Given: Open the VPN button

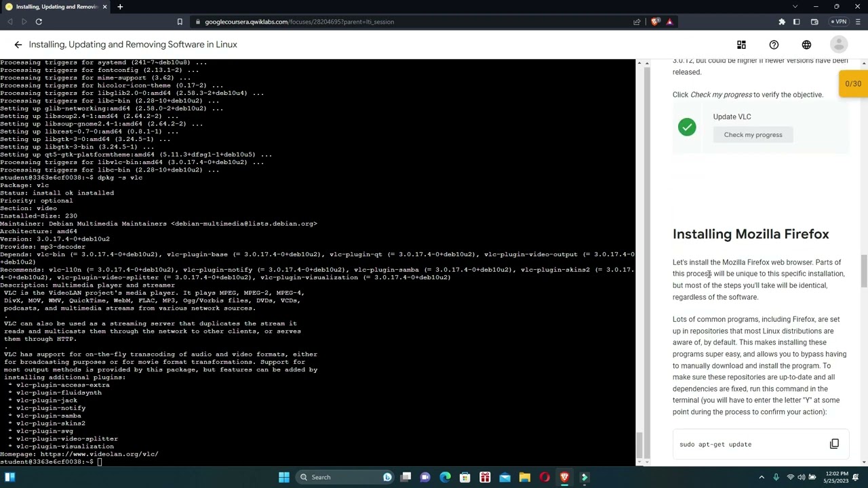Looking at the screenshot, I should point(838,22).
